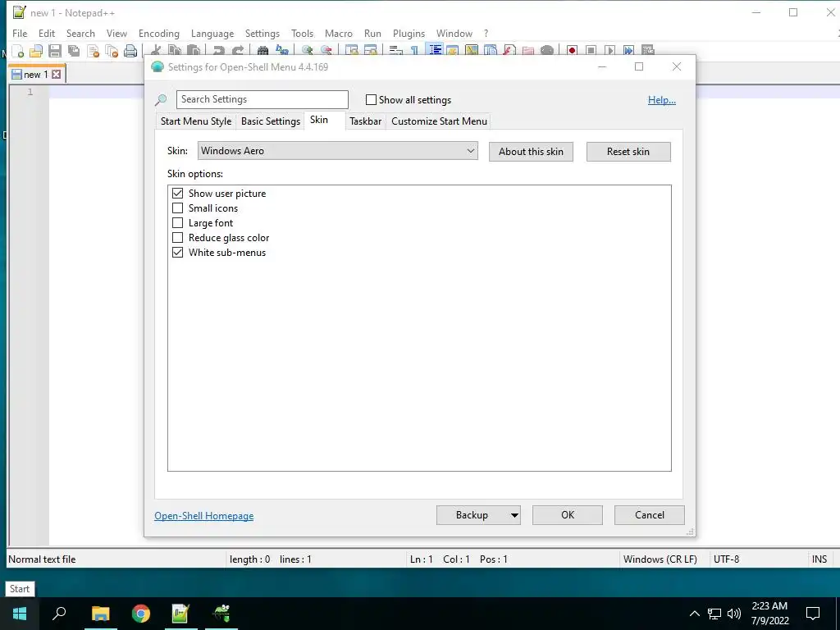
Task: Click the Save icon in Notepad++ toolbar
Action: tap(55, 51)
